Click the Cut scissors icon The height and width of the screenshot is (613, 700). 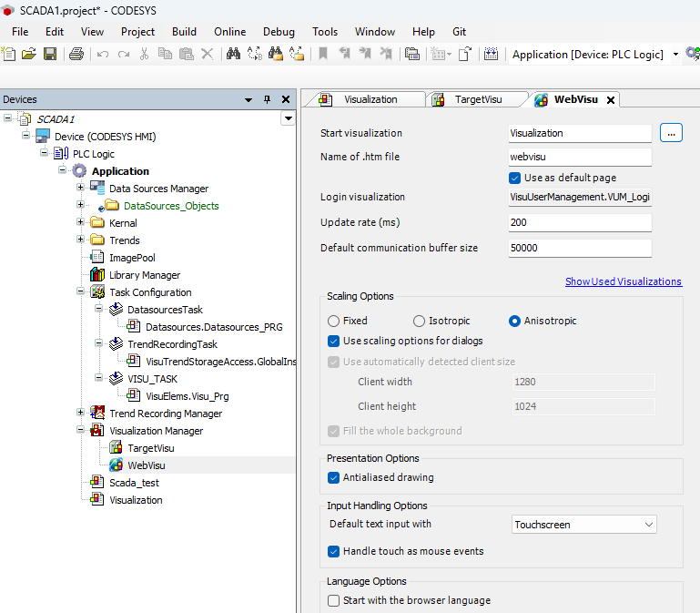click(x=144, y=54)
